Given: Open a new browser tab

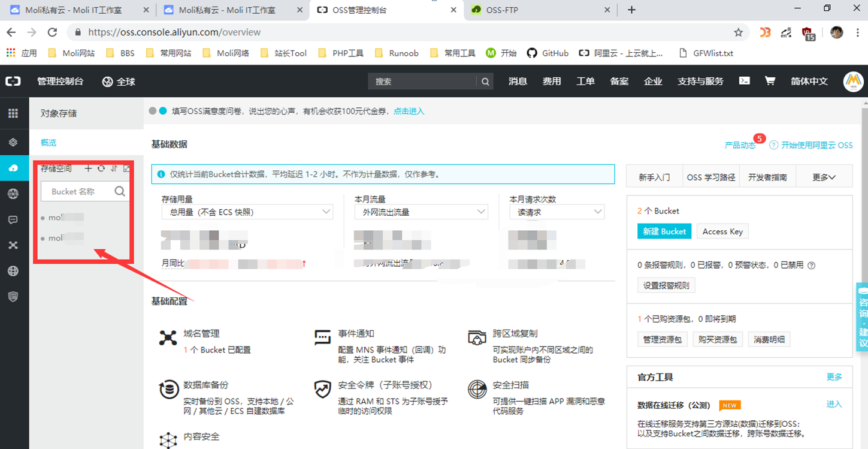Looking at the screenshot, I should coord(631,10).
